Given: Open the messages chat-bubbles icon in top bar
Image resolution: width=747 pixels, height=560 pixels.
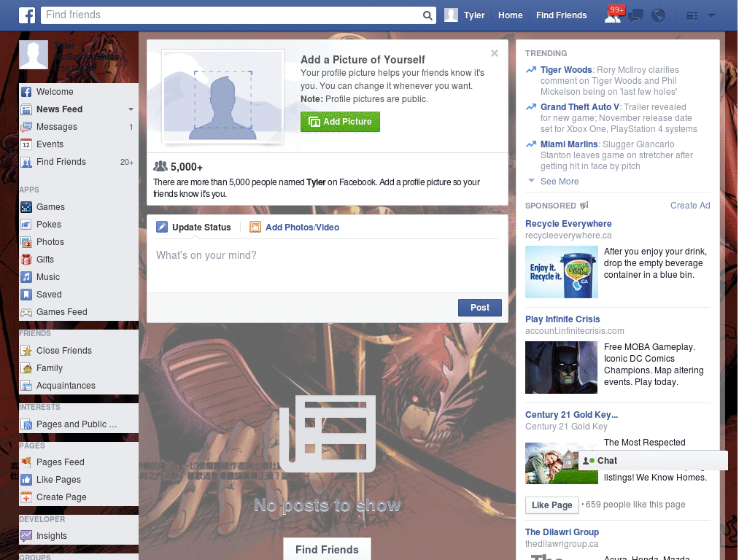Looking at the screenshot, I should tap(635, 16).
